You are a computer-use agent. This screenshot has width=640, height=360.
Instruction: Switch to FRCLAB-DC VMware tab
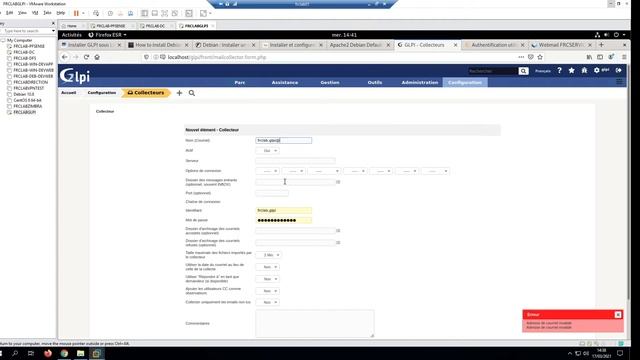click(x=155, y=26)
